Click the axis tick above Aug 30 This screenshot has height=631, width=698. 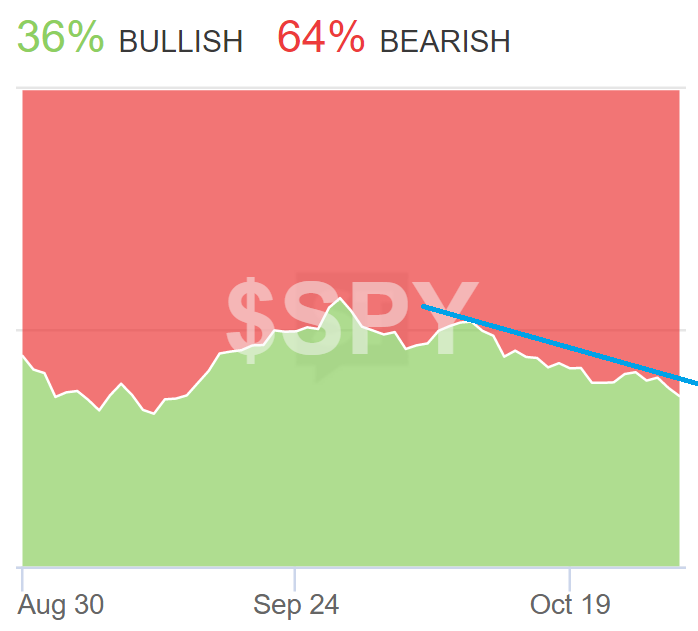click(x=22, y=578)
